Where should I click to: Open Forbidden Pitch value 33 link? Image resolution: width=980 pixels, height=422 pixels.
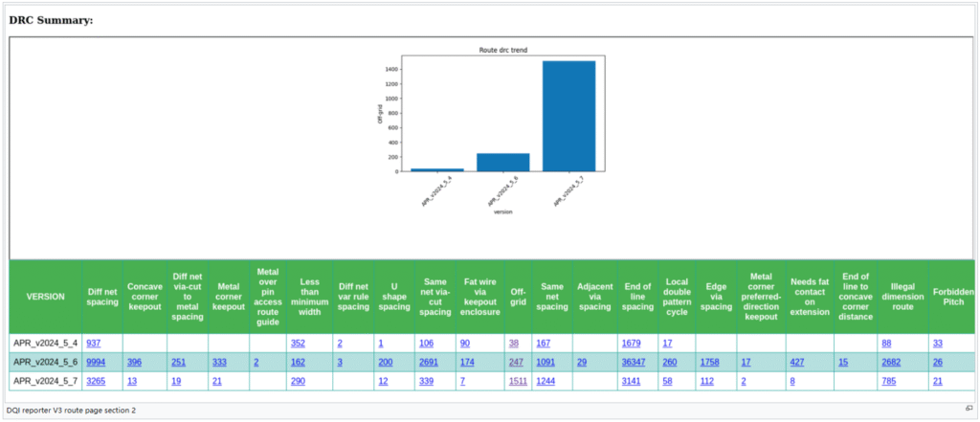coord(938,343)
